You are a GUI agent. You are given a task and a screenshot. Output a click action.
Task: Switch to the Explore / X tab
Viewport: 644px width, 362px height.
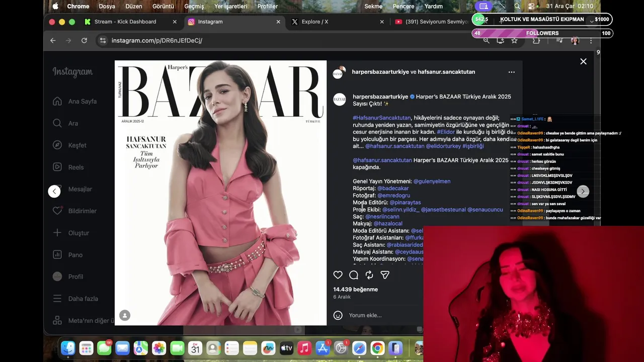tap(315, 22)
